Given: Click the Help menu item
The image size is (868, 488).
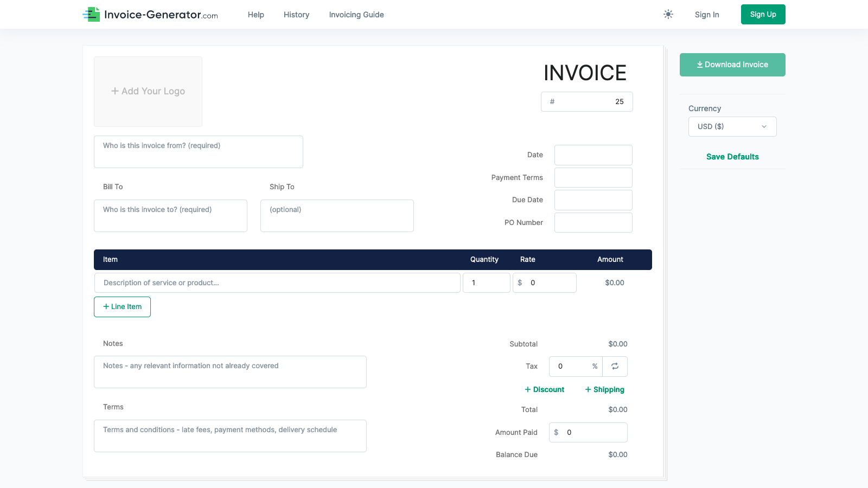Looking at the screenshot, I should tap(256, 15).
